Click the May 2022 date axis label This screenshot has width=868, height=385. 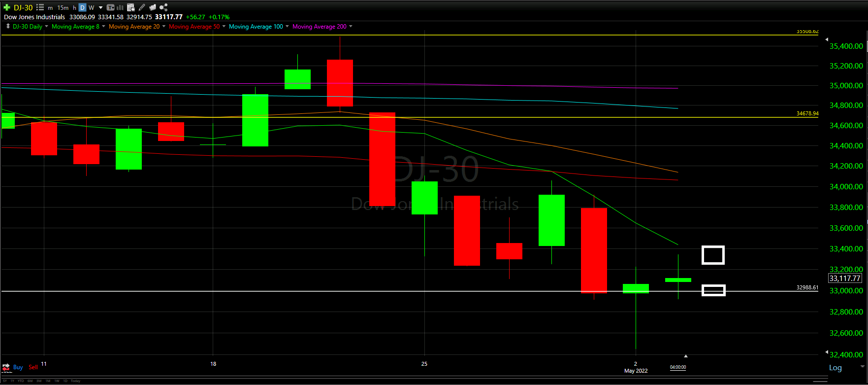coord(636,371)
